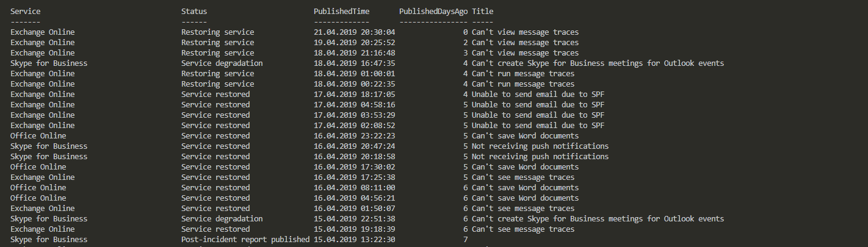Click the Status column header

click(194, 11)
